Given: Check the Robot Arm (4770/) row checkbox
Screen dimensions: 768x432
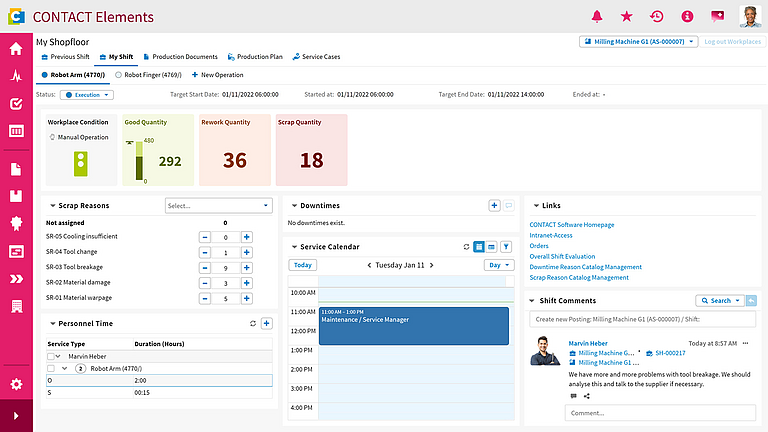Looking at the screenshot, I should click(50, 368).
